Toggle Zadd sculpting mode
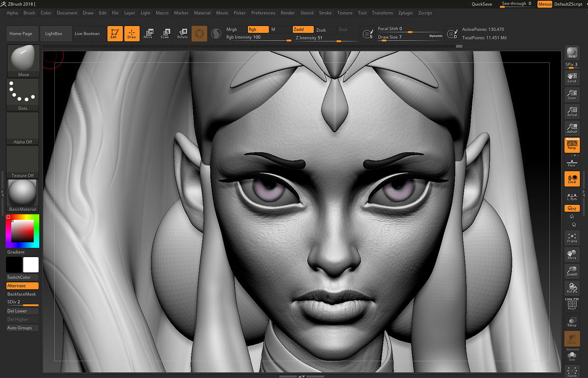The image size is (588, 378). click(x=303, y=29)
